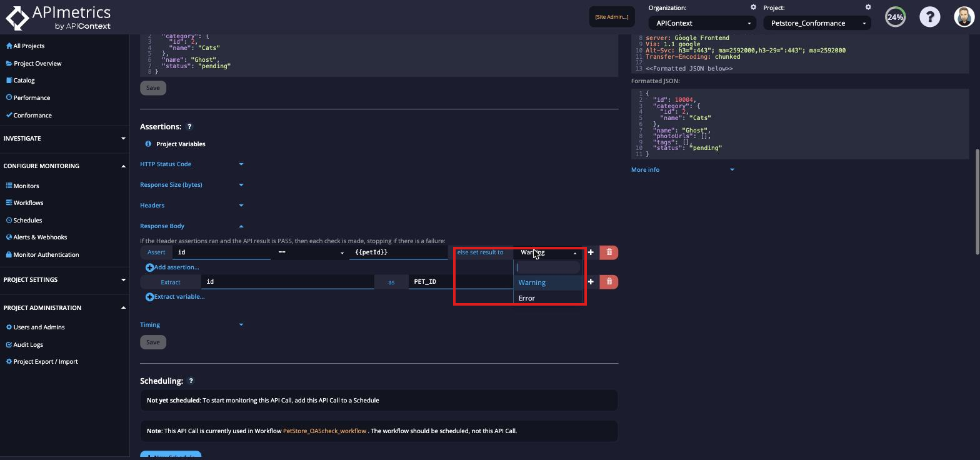This screenshot has width=980, height=460.
Task: Open the == operator dropdown
Action: tap(310, 252)
